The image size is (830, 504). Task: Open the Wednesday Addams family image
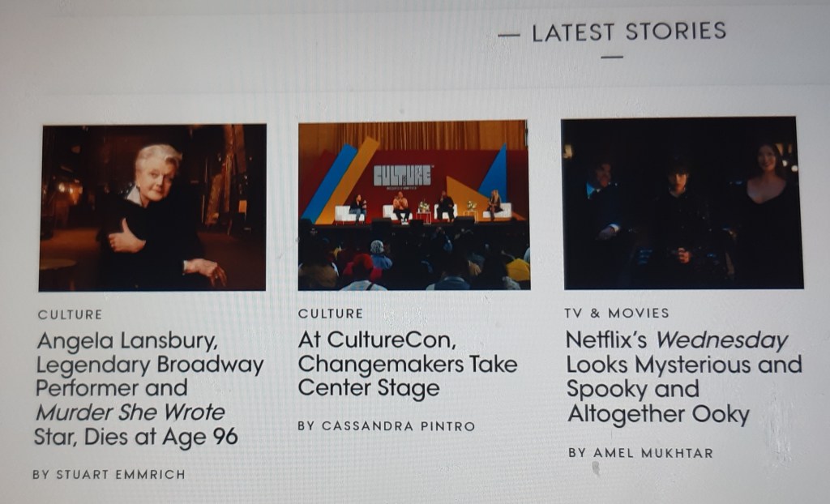[x=682, y=203]
